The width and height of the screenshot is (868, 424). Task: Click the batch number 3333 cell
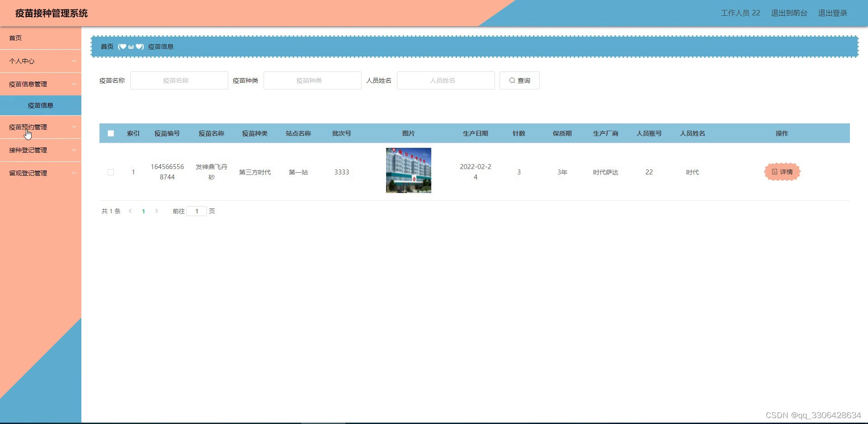[342, 172]
